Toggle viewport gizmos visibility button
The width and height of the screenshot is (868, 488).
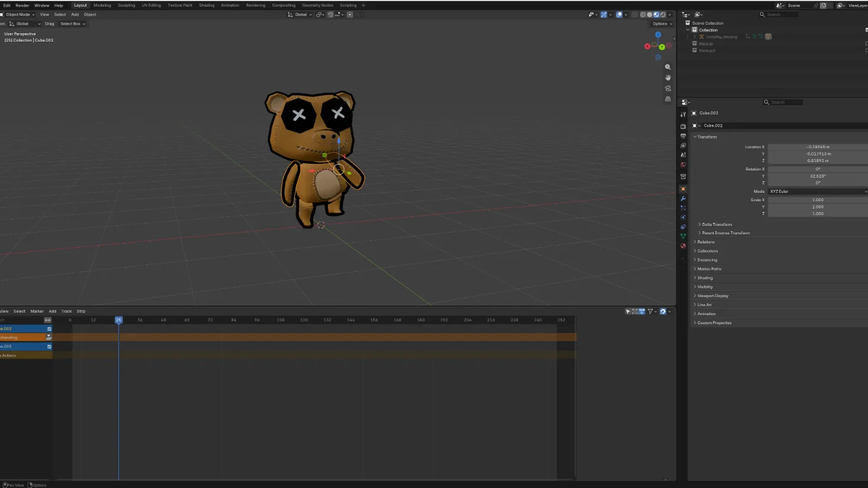[603, 14]
